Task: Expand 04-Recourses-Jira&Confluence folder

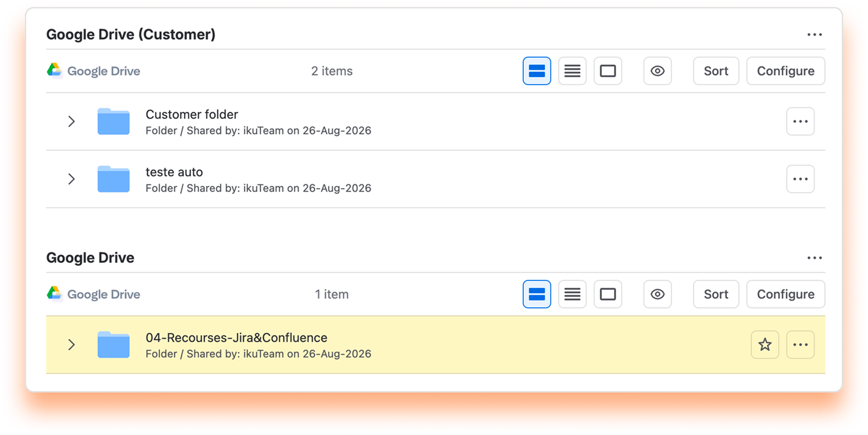Action: [72, 345]
